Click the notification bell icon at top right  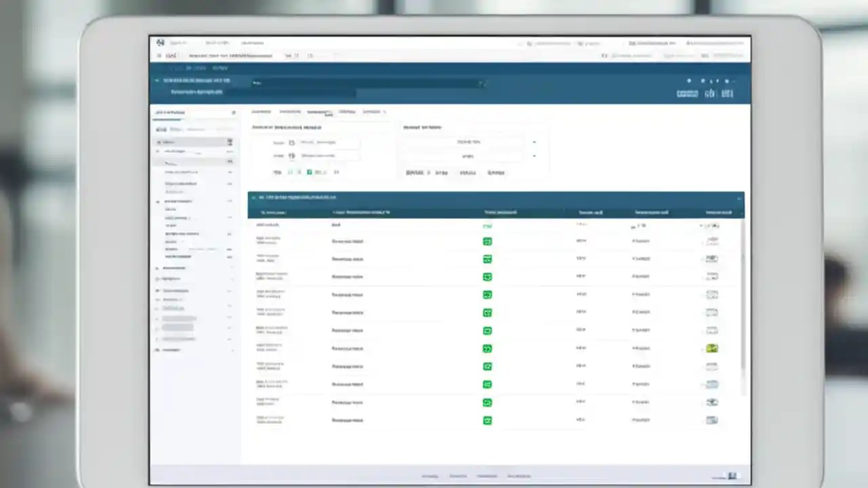click(x=689, y=81)
